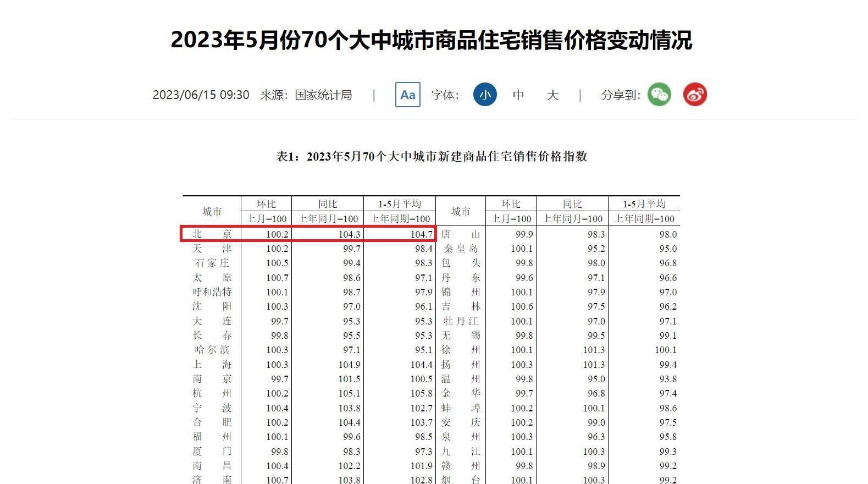Select the 无锡 city cell
The height and width of the screenshot is (484, 868).
tap(461, 335)
